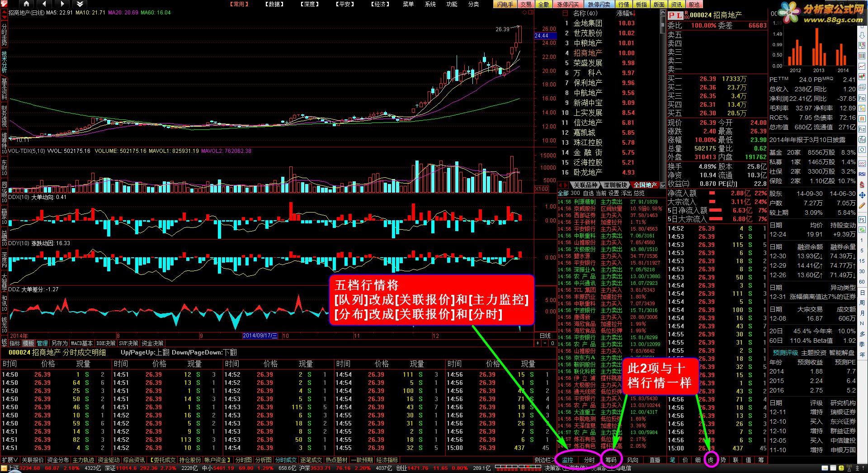Viewport: 868px width, 473px height.
Task: Open the F10 company info icon
Action: (x=862, y=98)
